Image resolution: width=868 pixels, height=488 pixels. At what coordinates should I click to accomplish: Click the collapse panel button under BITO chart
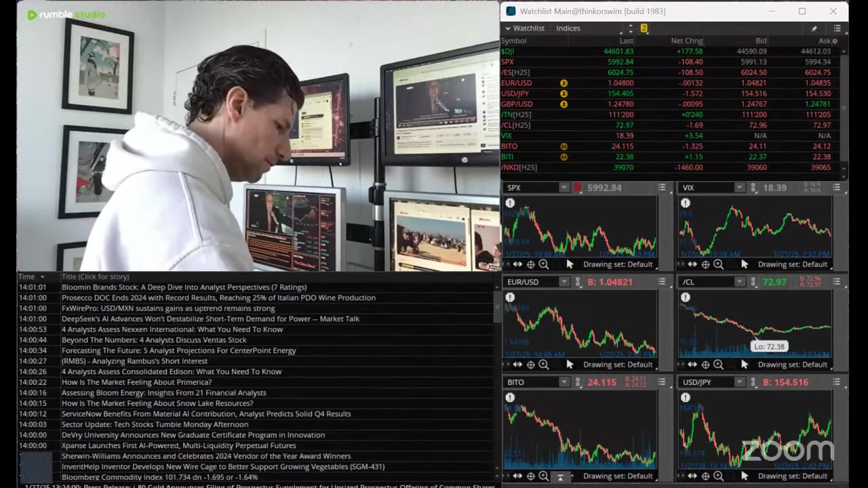pos(560,476)
